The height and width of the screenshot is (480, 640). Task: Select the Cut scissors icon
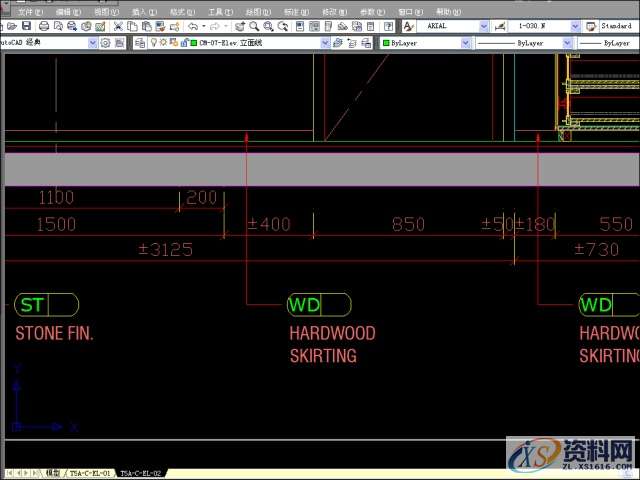coord(118,26)
